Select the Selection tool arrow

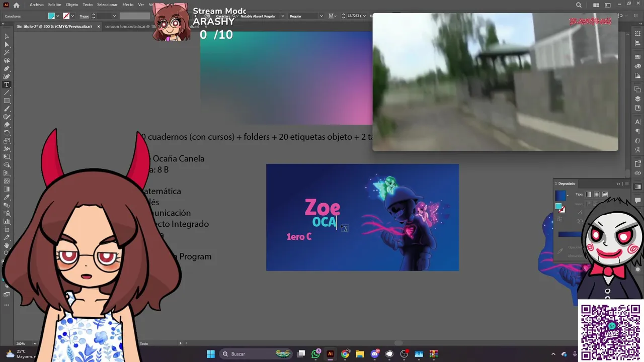point(7,36)
